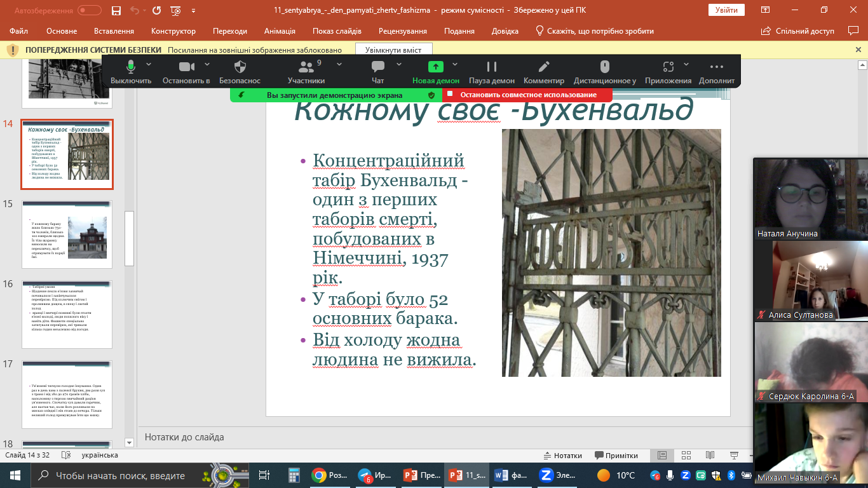Screen dimensions: 868x488
Task: Open the Конструктор ribbon tab
Action: [173, 31]
